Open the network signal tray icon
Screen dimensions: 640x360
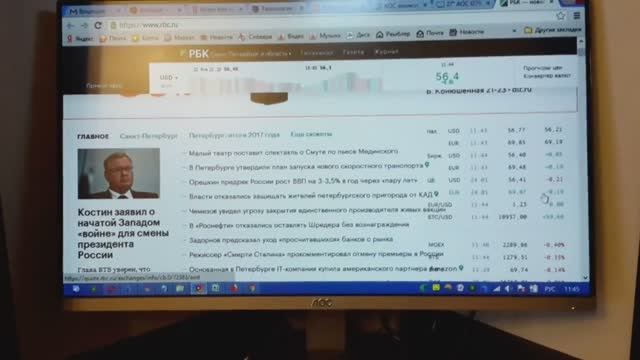(x=496, y=289)
